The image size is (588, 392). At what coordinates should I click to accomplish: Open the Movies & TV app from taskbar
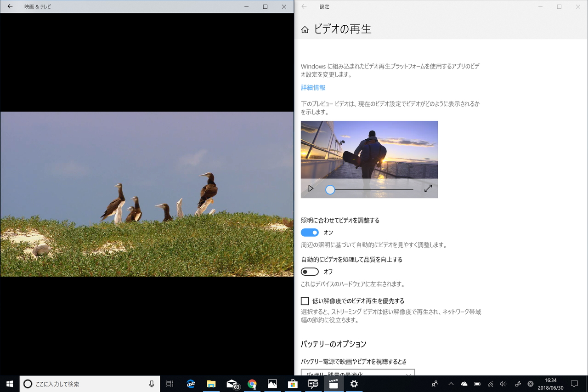[334, 384]
